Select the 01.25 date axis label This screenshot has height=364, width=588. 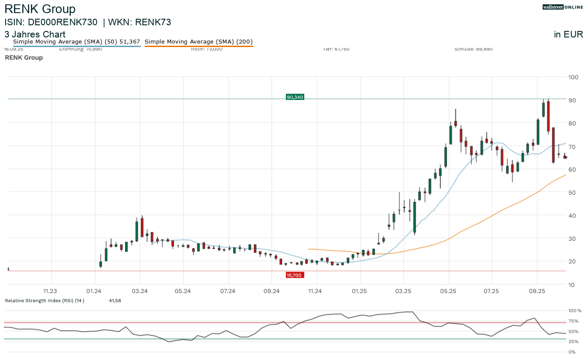point(360,292)
